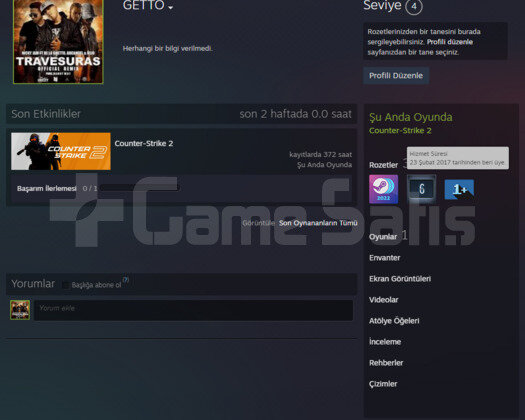Open the İnceleme menu entry
525x420 pixels.
click(x=385, y=342)
